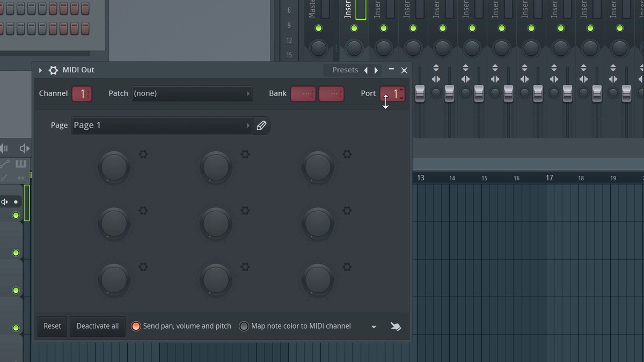Open settings gear for bottom-right controller knob
The height and width of the screenshot is (362, 644).
[x=347, y=267]
